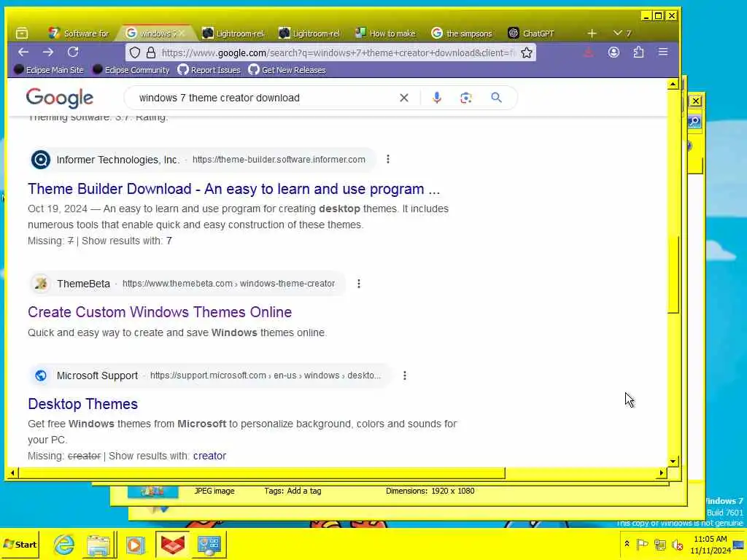Reload the current page
This screenshot has width=747, height=560.
(x=73, y=52)
